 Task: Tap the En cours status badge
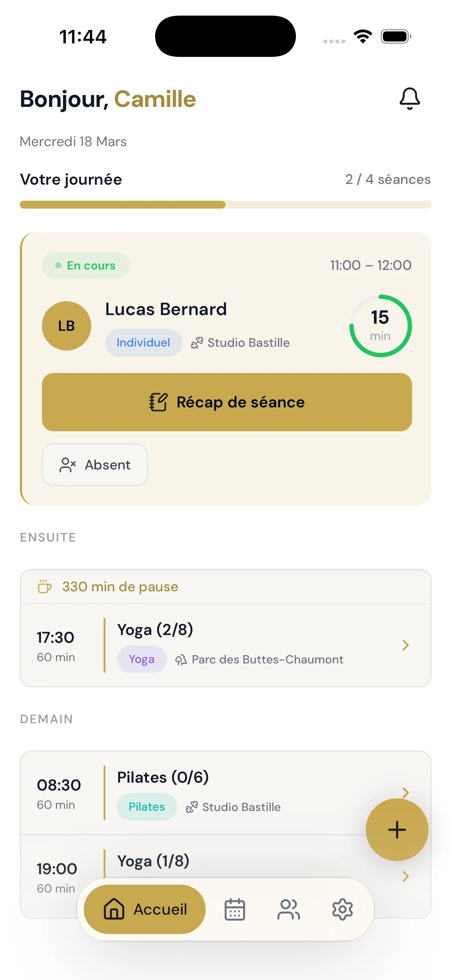[86, 265]
